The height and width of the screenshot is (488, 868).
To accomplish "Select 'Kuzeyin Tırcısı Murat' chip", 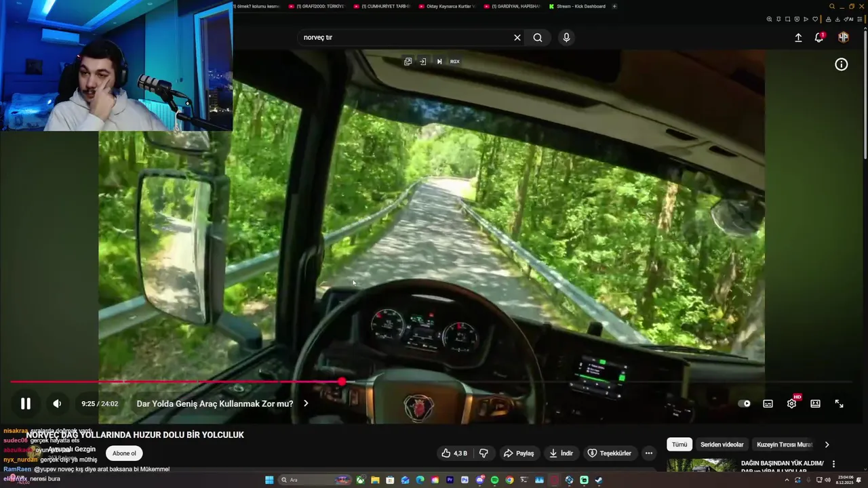I will [x=784, y=445].
